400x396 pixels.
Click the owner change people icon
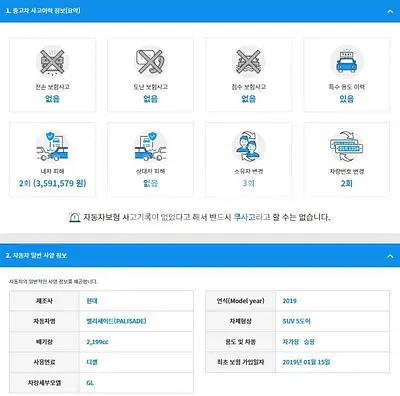click(248, 146)
